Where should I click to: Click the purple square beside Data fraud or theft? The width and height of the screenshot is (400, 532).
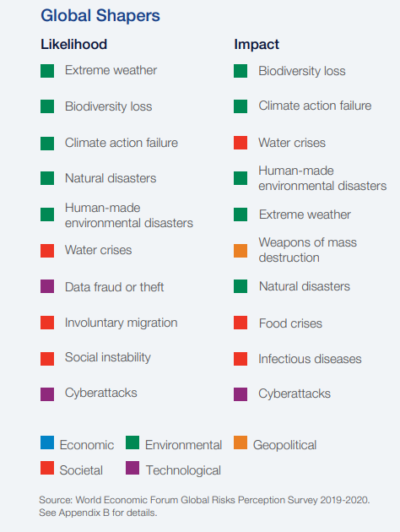47,286
